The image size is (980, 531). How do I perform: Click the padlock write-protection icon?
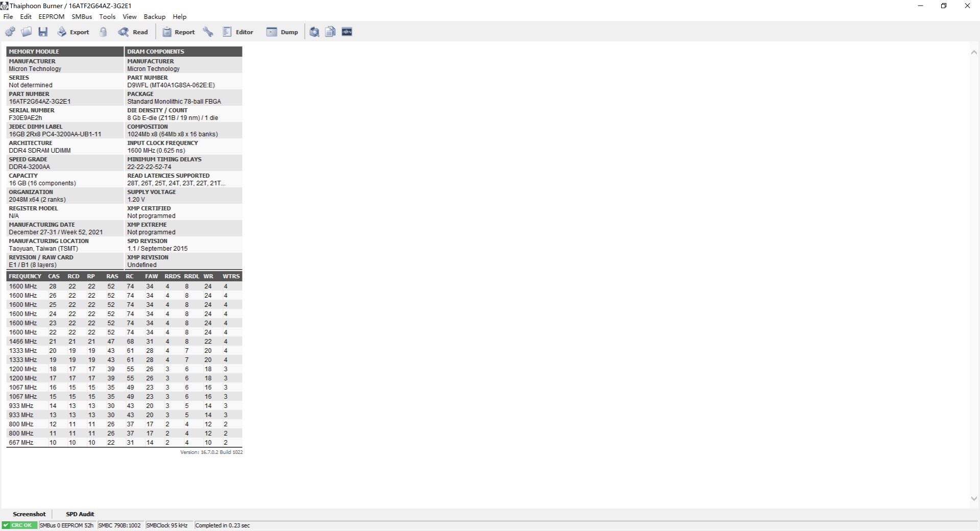(103, 32)
